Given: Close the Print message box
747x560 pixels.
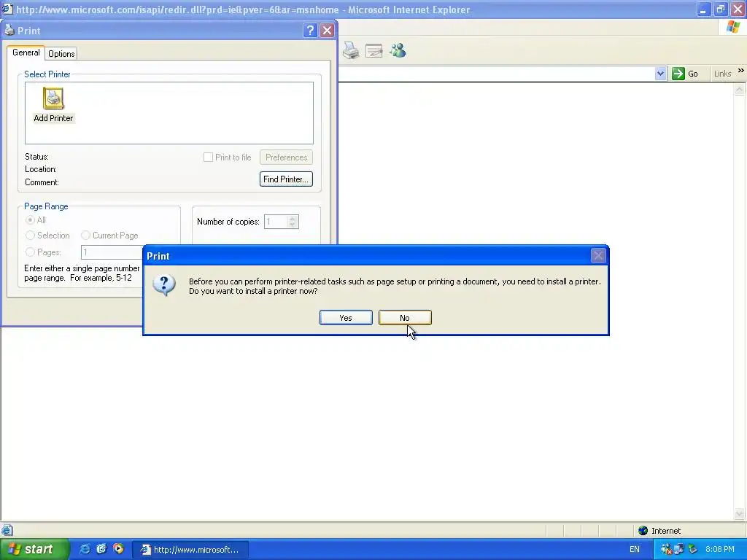Looking at the screenshot, I should pyautogui.click(x=598, y=256).
